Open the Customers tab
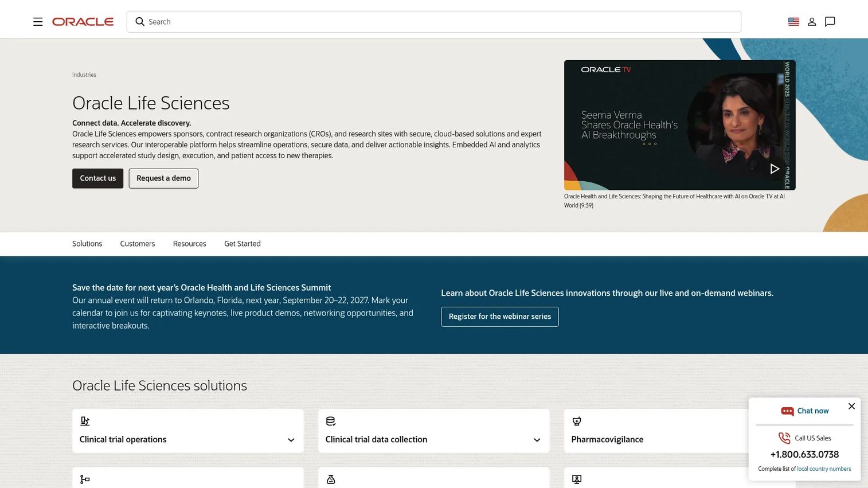868x488 pixels. click(138, 244)
